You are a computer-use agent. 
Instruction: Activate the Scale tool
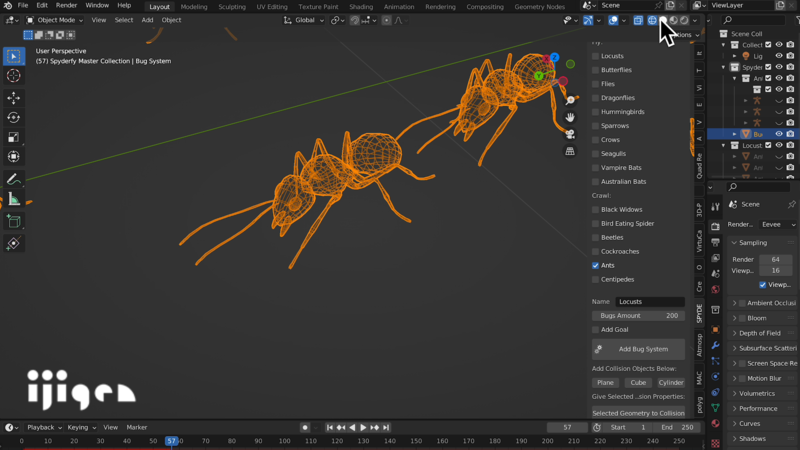14,137
